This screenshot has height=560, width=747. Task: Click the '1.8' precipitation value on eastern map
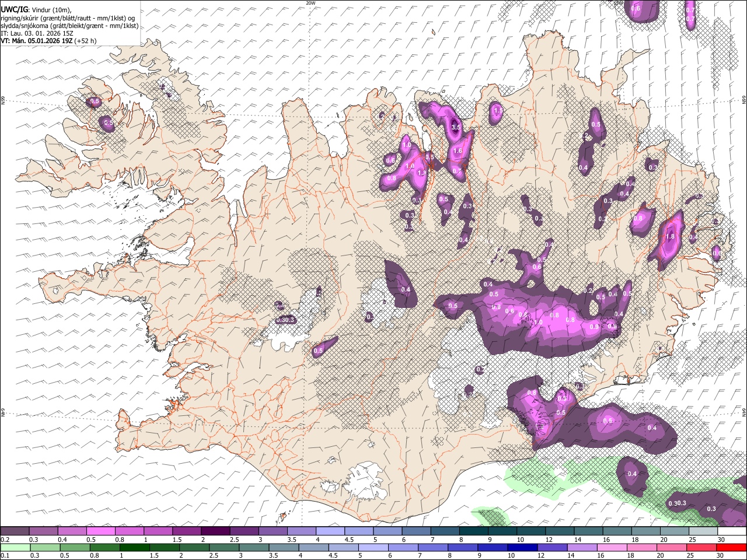(671, 237)
